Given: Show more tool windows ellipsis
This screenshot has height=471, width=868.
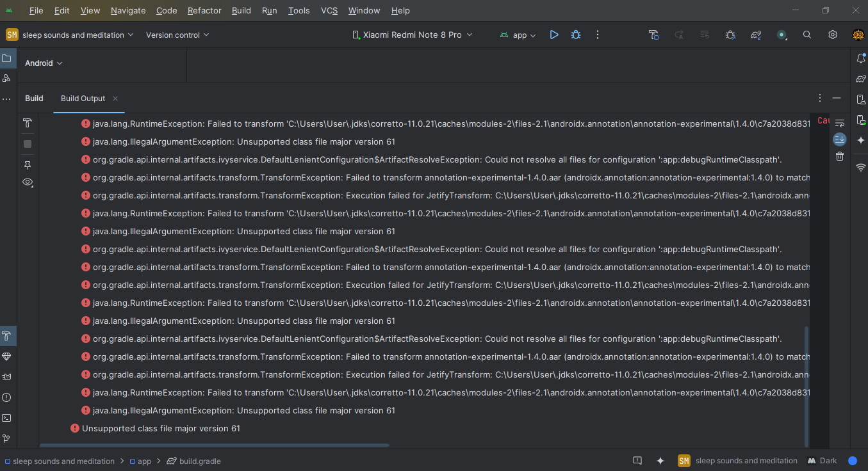Looking at the screenshot, I should click(6, 99).
